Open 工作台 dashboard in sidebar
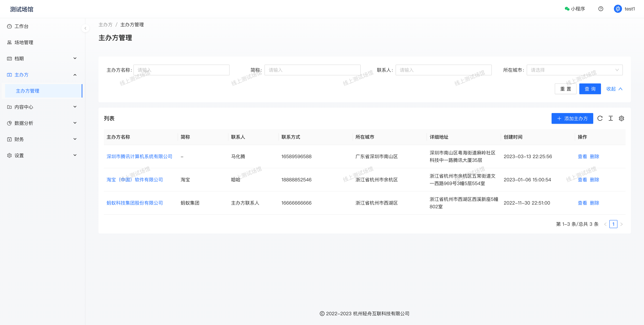This screenshot has height=325, width=644. coord(22,26)
